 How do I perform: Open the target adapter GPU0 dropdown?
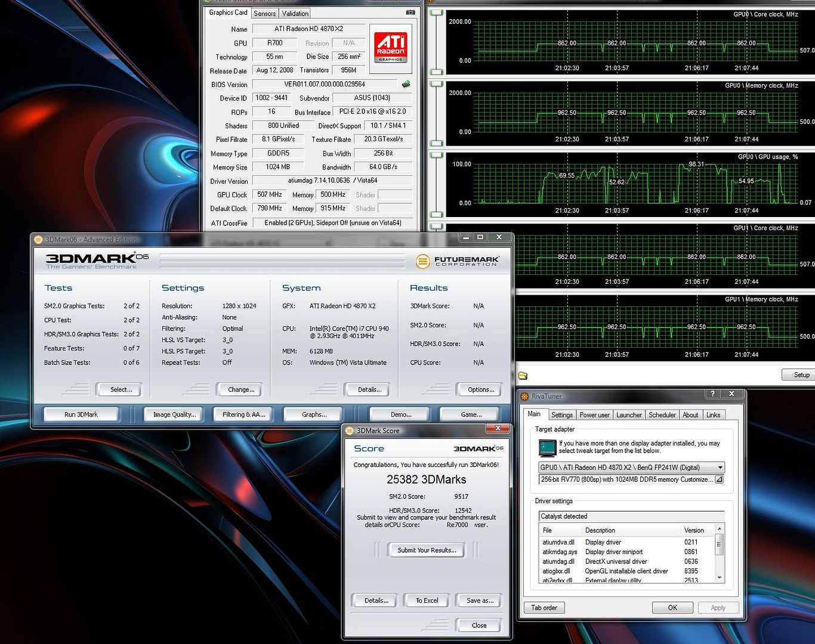pyautogui.click(x=720, y=467)
